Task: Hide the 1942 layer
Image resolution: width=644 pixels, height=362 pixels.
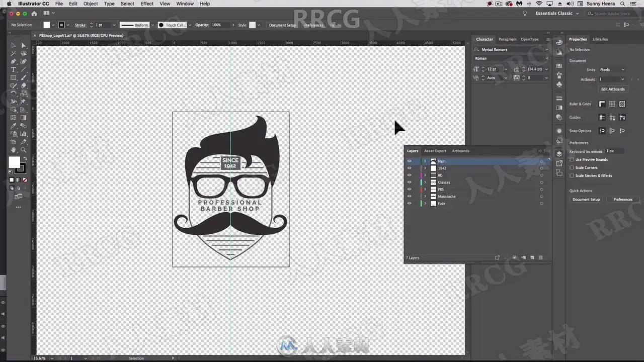Action: [x=409, y=168]
